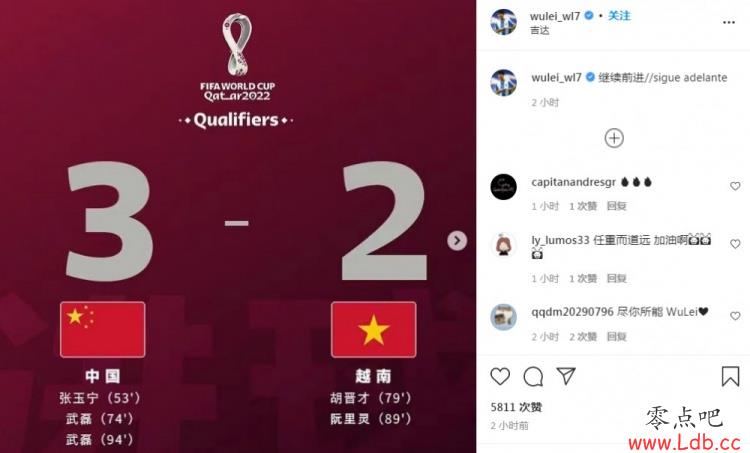The height and width of the screenshot is (453, 750).
Task: Open capitanandresgr's black profile avatar
Action: point(504,187)
